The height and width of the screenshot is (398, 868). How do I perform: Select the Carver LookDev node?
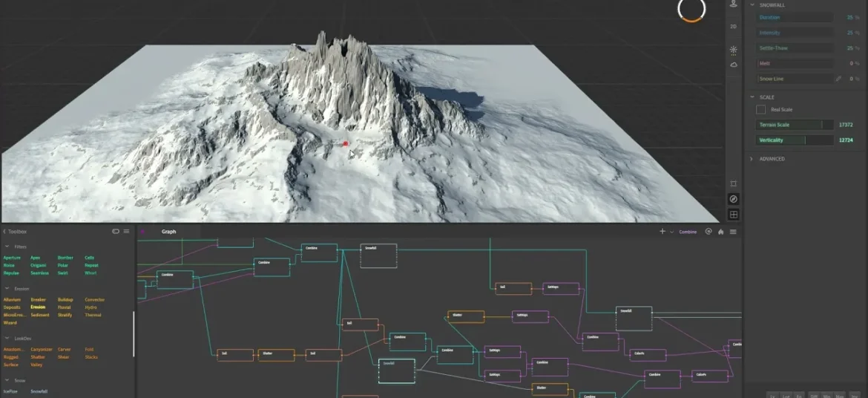(x=65, y=349)
